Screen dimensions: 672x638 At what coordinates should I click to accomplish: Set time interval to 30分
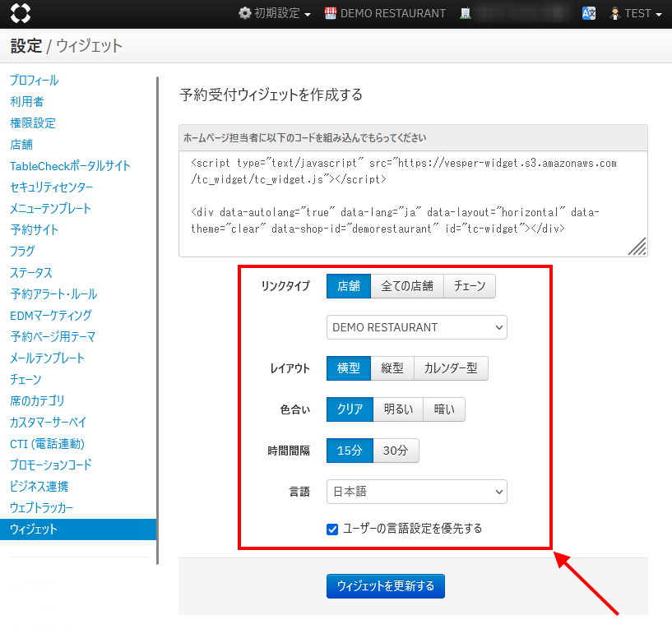[396, 451]
